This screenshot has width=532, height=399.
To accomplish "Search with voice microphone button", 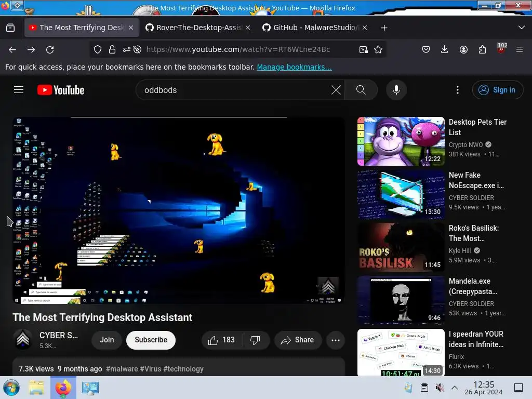I will point(396,90).
